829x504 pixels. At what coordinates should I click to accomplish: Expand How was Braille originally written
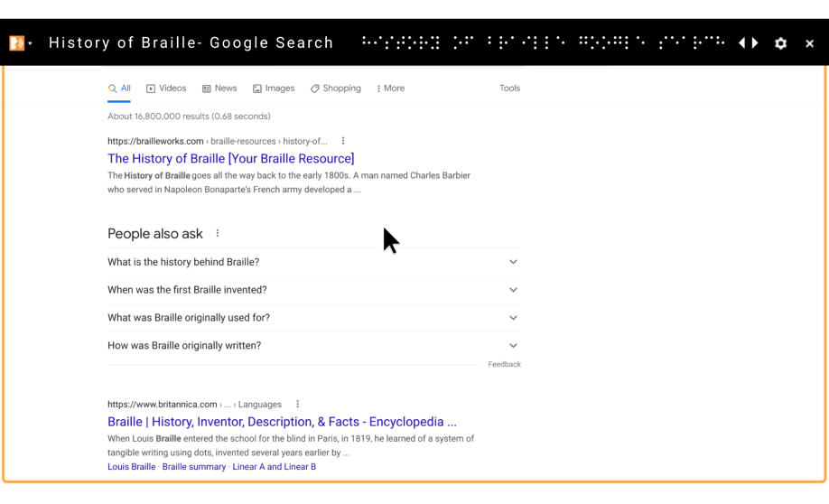(x=314, y=346)
